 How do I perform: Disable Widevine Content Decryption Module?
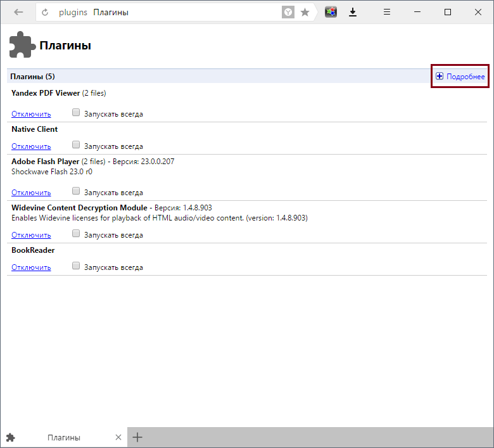click(x=31, y=235)
